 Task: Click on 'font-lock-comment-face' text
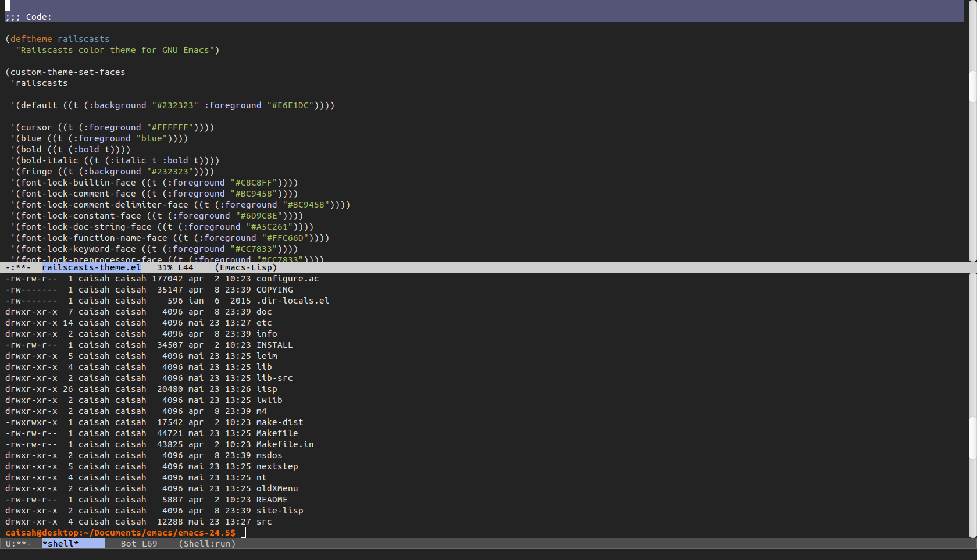pyautogui.click(x=79, y=194)
